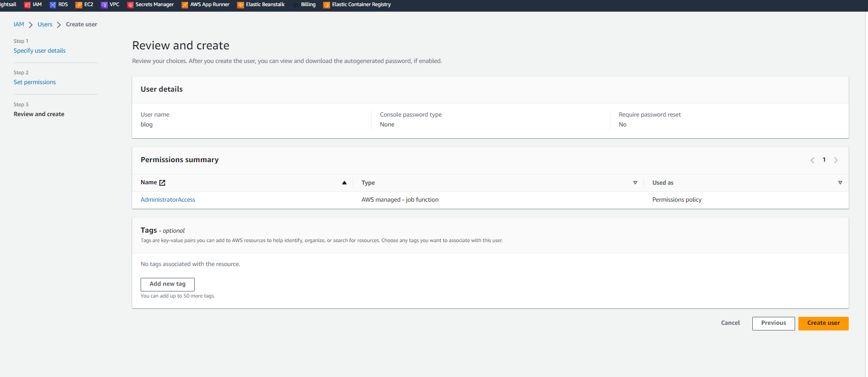Viewport: 868px width, 377px height.
Task: Click the 'Permissions policy' cell
Action: [x=677, y=200]
